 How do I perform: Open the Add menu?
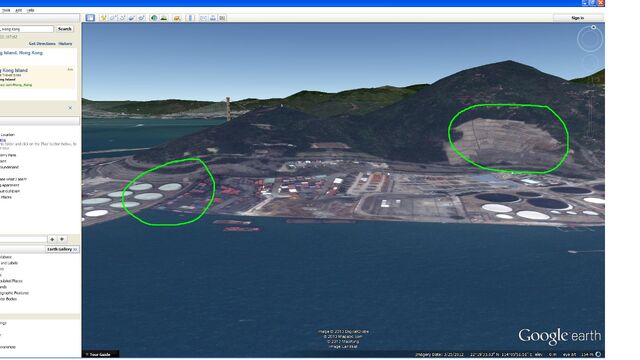pos(19,10)
